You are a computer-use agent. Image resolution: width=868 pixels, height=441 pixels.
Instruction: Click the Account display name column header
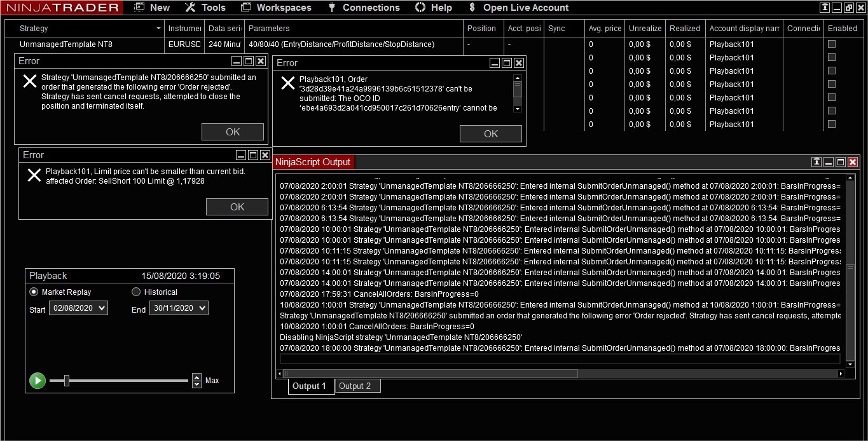point(744,29)
